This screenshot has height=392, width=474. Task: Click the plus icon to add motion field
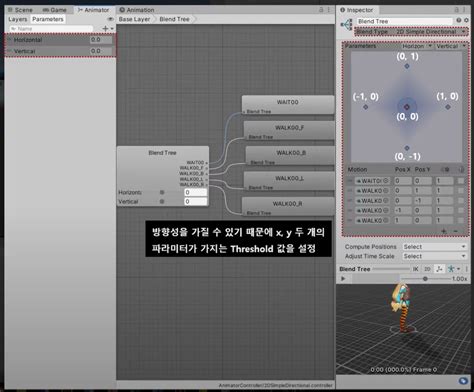tap(444, 231)
